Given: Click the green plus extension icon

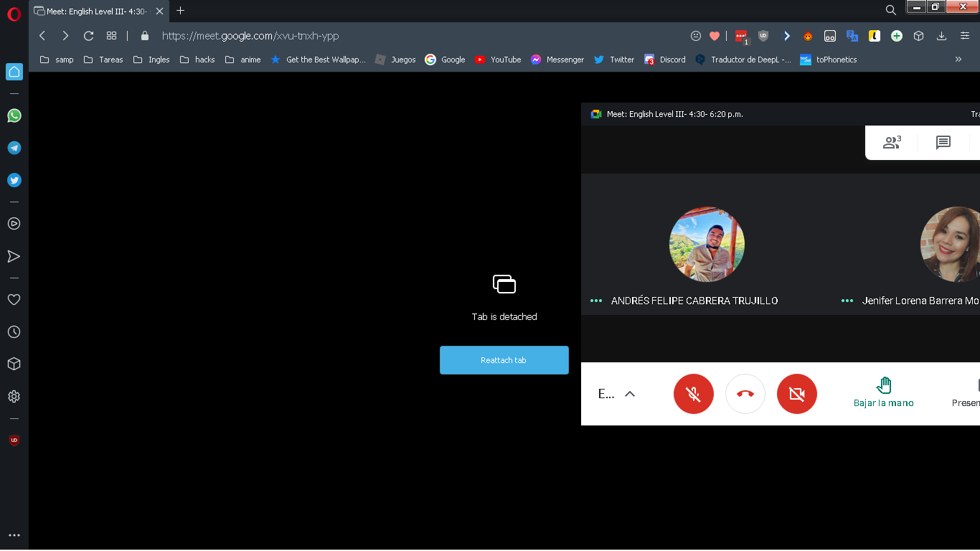Looking at the screenshot, I should coord(897,36).
